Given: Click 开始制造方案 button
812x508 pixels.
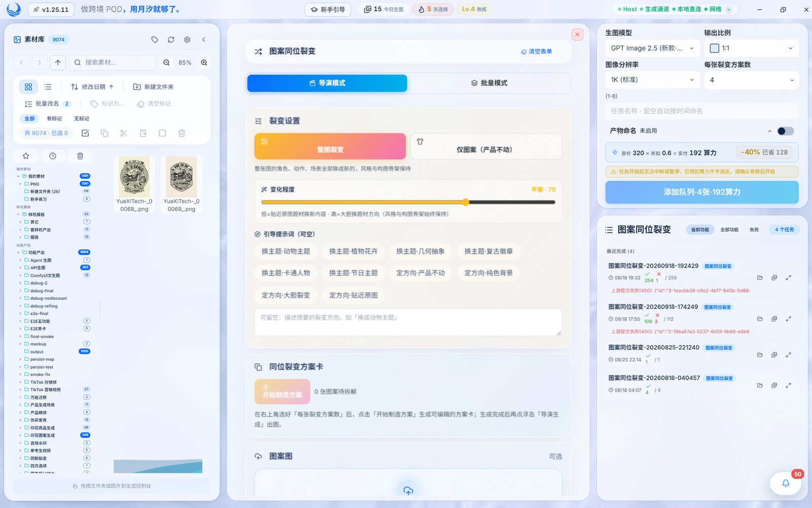Looking at the screenshot, I should pos(282,392).
